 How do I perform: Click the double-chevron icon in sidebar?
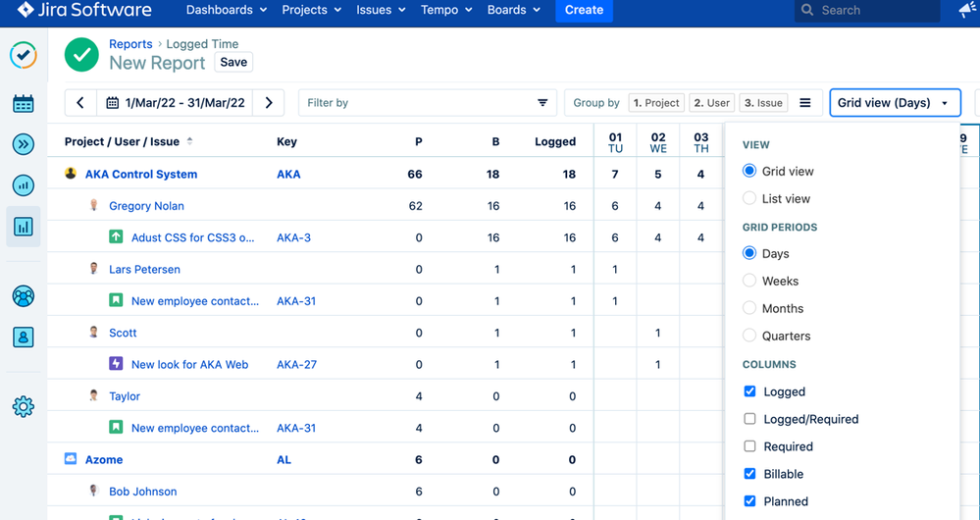pos(24,144)
